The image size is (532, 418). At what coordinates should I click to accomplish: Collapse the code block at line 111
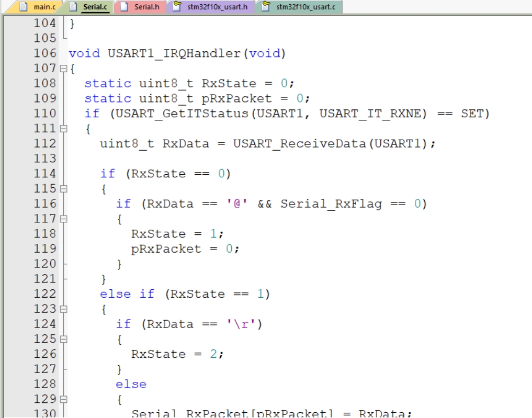coord(63,129)
